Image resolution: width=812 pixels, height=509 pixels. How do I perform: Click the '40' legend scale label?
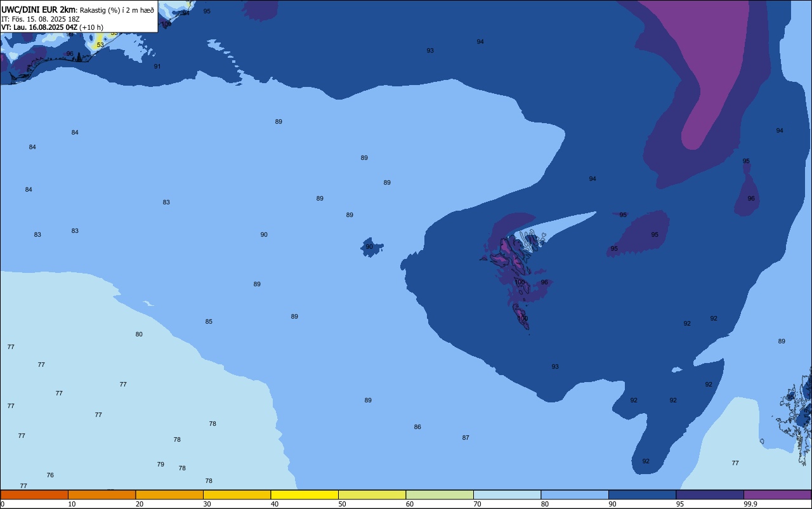(x=275, y=504)
